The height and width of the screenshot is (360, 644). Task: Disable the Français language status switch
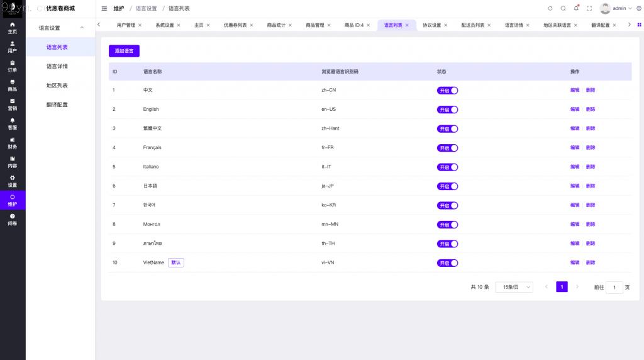point(447,148)
